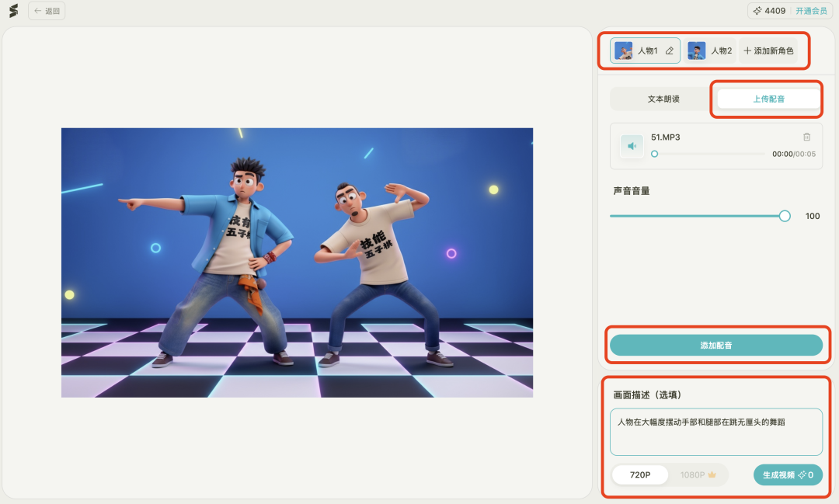Choose the 720P resolution option

coord(640,474)
